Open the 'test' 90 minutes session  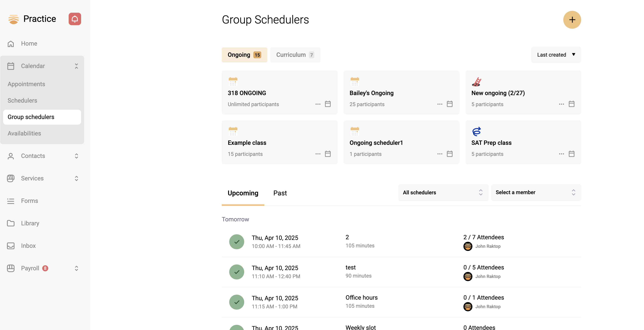click(x=401, y=272)
